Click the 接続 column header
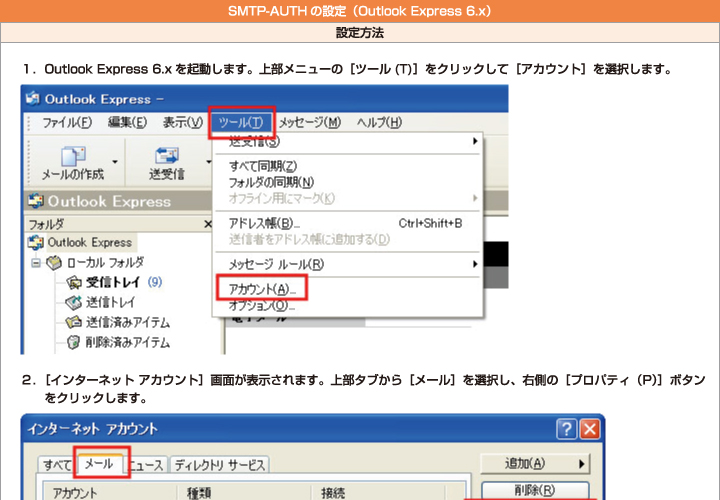Image resolution: width=720 pixels, height=500 pixels. 378,493
